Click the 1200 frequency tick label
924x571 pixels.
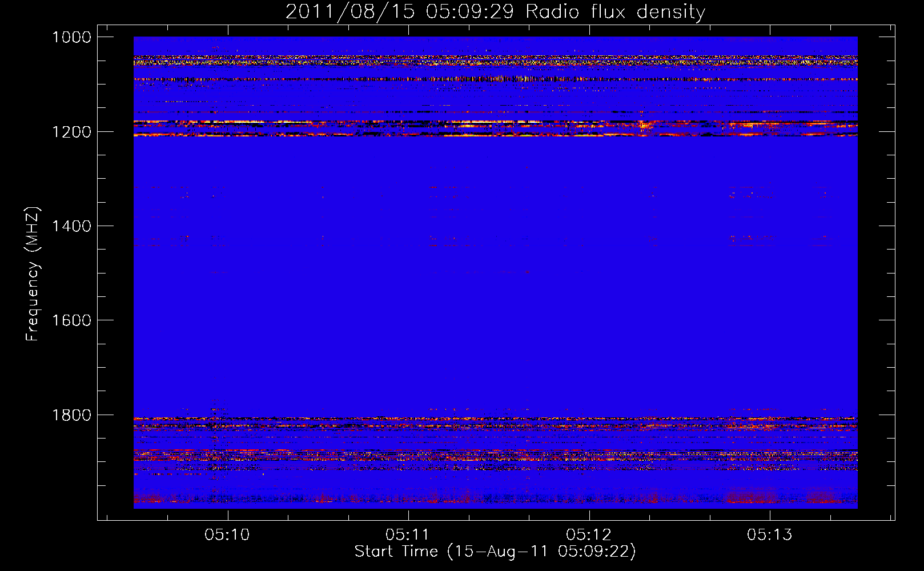[71, 132]
